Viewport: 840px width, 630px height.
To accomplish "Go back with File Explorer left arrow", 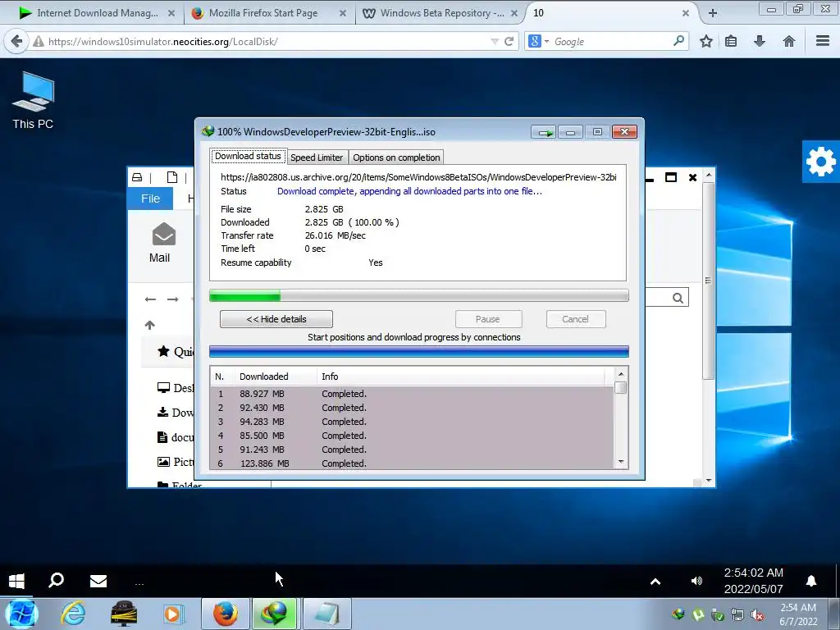I will pyautogui.click(x=151, y=299).
